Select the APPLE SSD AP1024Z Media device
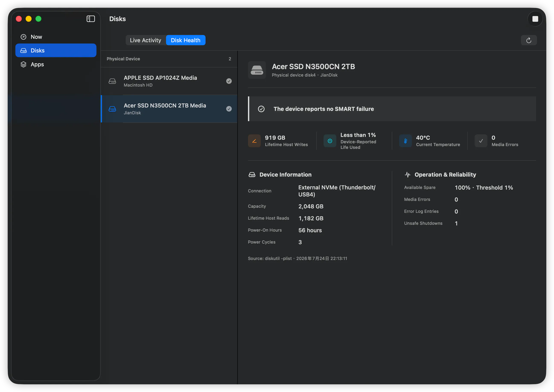The height and width of the screenshot is (392, 554). [x=169, y=81]
